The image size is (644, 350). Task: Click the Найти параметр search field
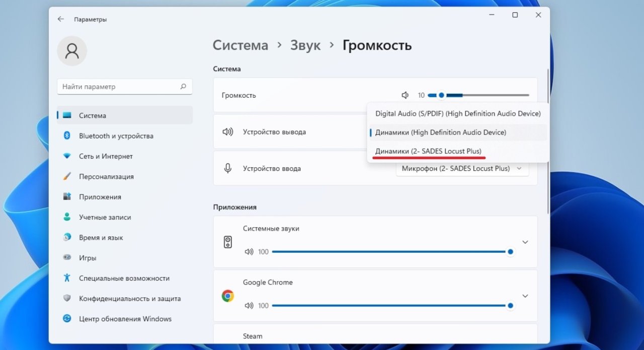tap(118, 87)
